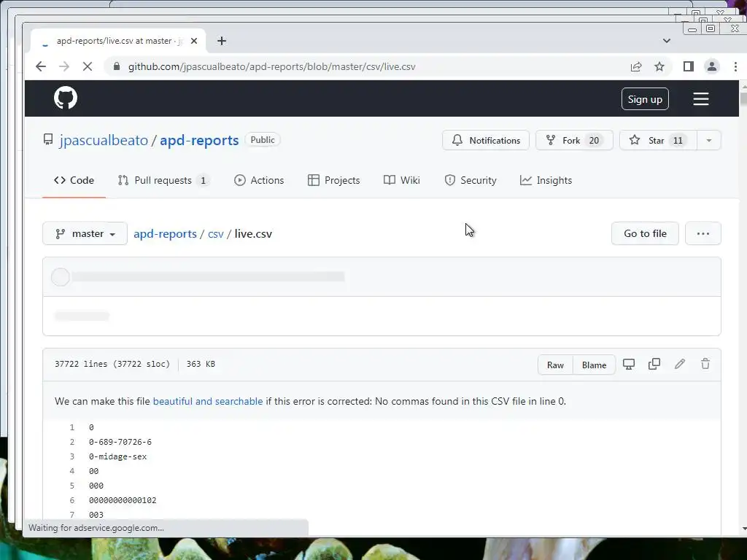Click the share page icon in address bar

tap(636, 66)
